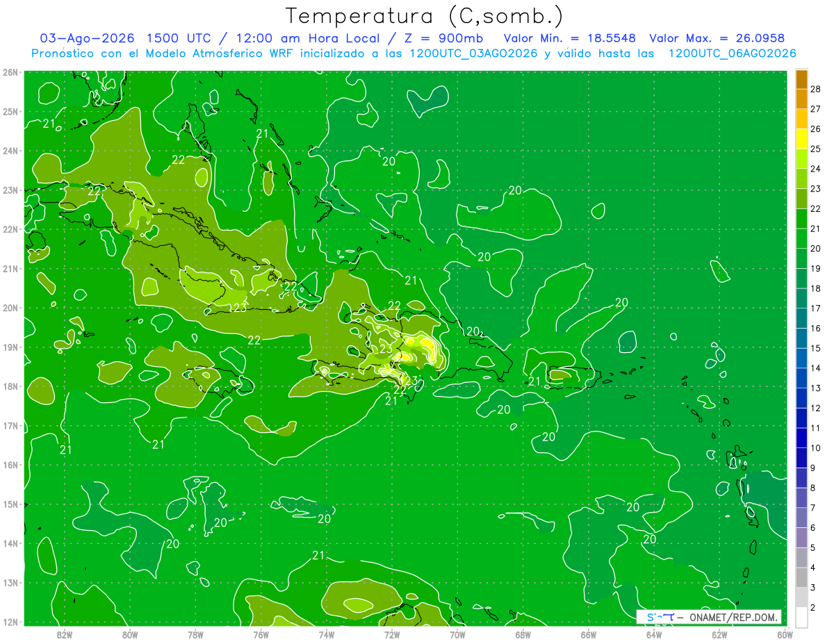Click the 12N latitude label
This screenshot has height=644, width=834.
coord(10,622)
